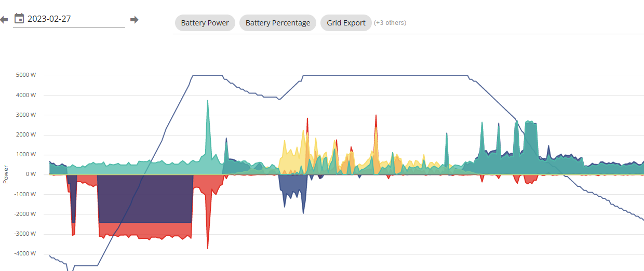
Task: Click the -4000 W axis label
Action: (25, 254)
